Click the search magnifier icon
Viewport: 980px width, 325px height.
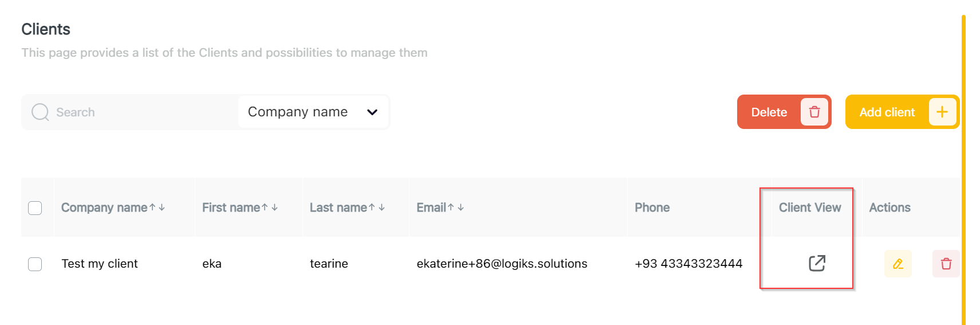(40, 112)
